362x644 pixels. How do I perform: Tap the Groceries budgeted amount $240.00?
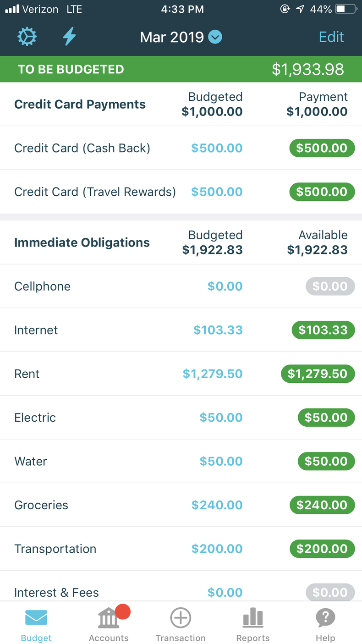(217, 505)
